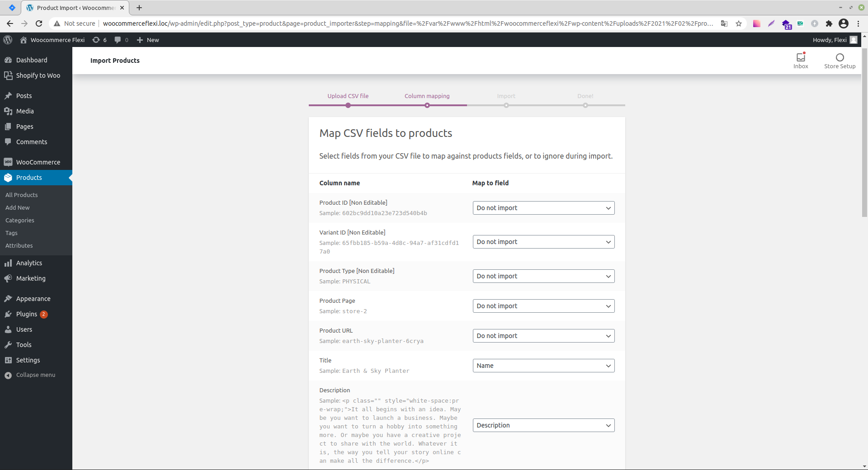Click the Posts pin icon

click(x=8, y=96)
